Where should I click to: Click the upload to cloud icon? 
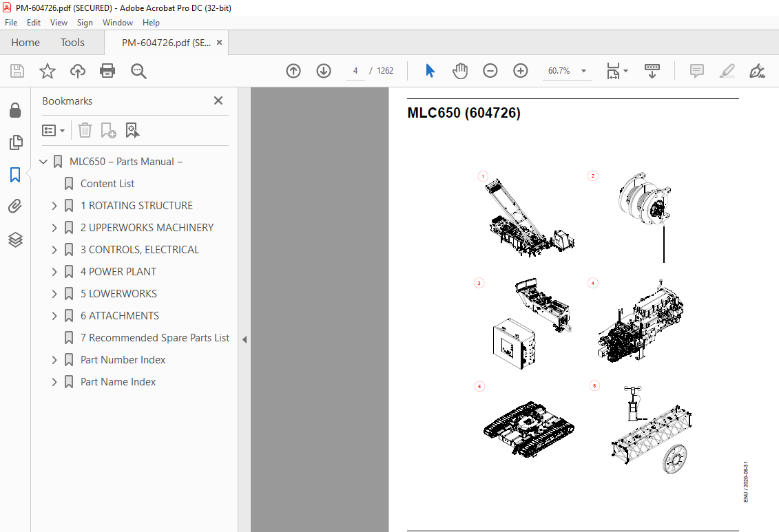78,71
